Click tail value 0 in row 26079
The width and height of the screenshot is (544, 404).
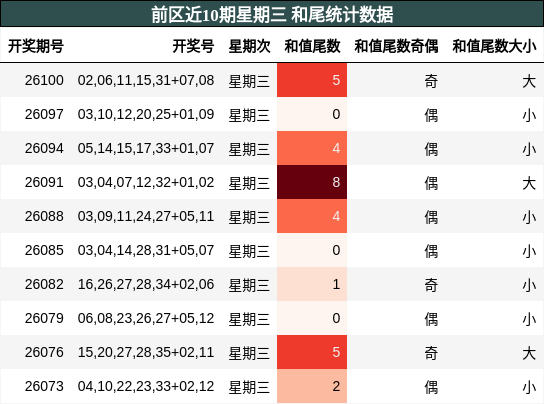(312, 318)
